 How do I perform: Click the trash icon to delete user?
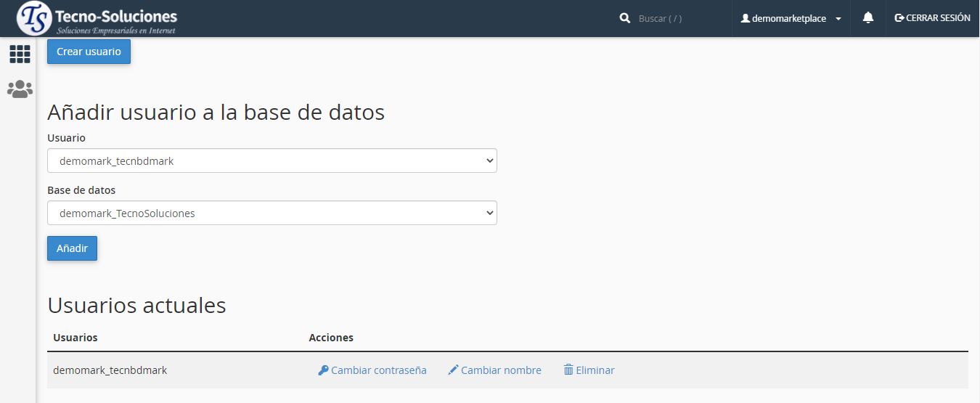pos(568,370)
